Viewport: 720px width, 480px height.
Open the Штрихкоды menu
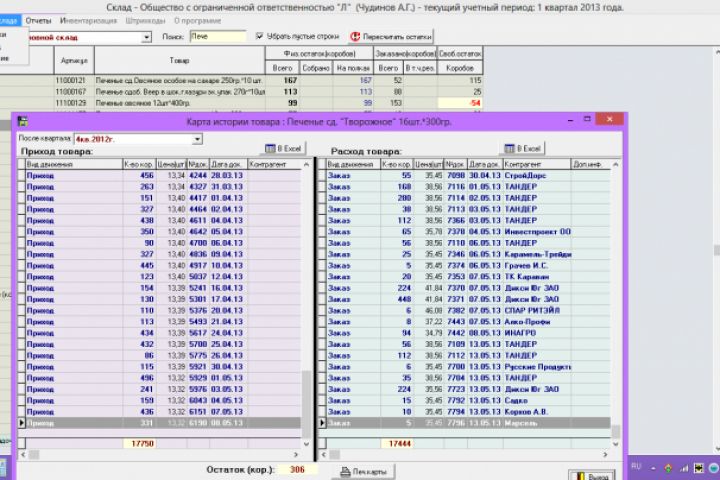point(145,21)
